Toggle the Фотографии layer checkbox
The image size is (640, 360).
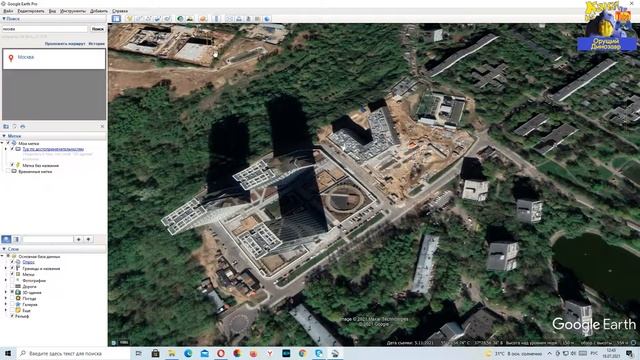(12, 280)
